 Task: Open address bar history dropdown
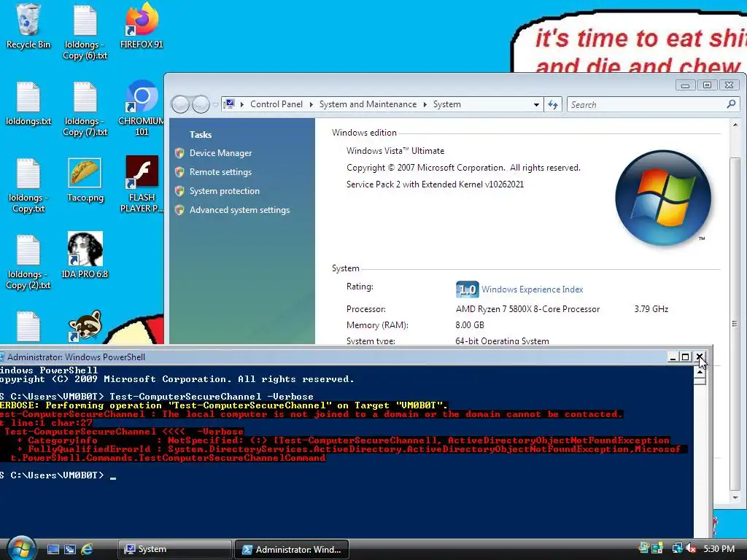point(536,104)
